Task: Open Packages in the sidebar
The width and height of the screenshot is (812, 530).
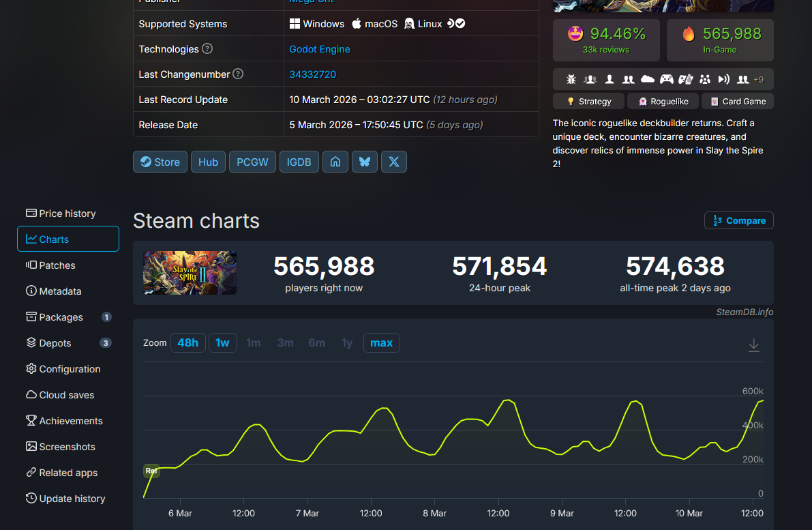Action: click(x=68, y=317)
